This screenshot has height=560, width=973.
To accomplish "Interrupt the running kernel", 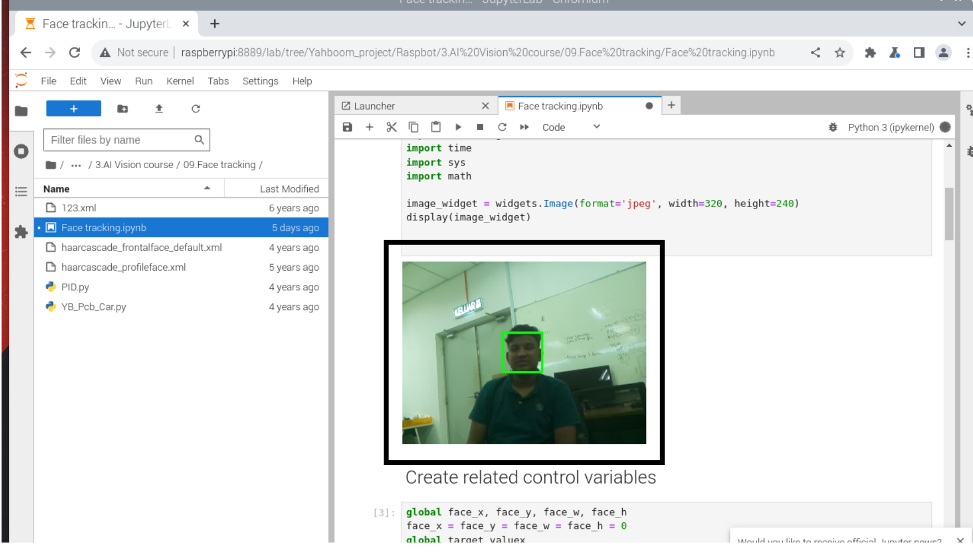I will pyautogui.click(x=480, y=127).
